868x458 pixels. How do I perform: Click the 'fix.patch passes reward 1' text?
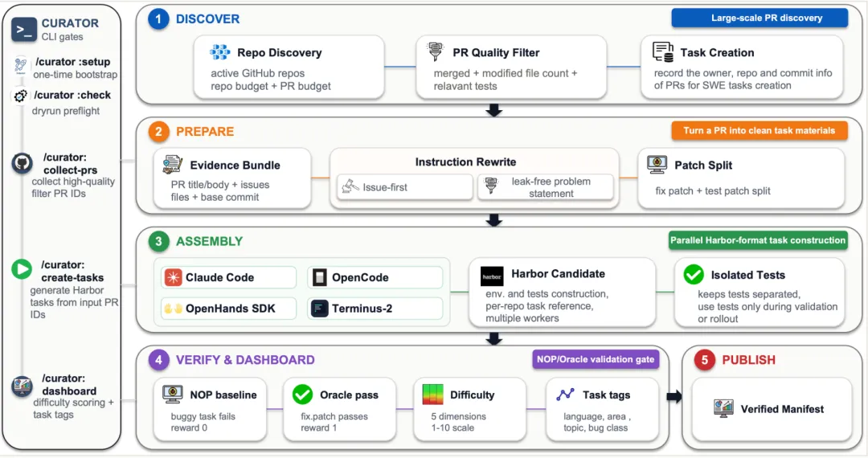[334, 422]
